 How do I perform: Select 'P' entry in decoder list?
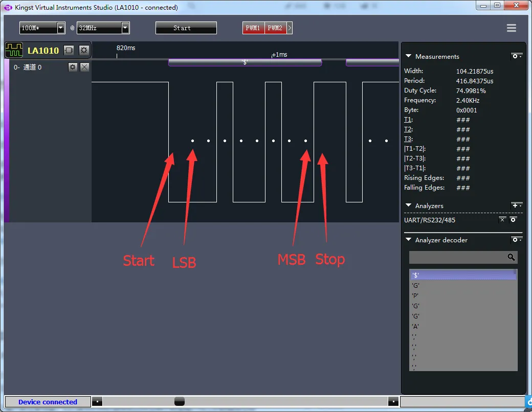[415, 295]
